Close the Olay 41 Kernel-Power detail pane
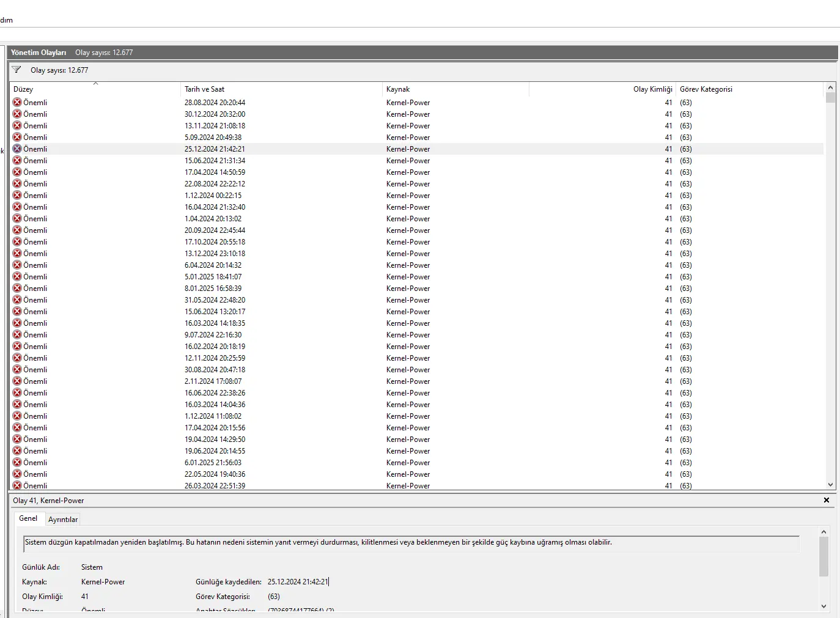Viewport: 840px width, 618px height. [827, 500]
